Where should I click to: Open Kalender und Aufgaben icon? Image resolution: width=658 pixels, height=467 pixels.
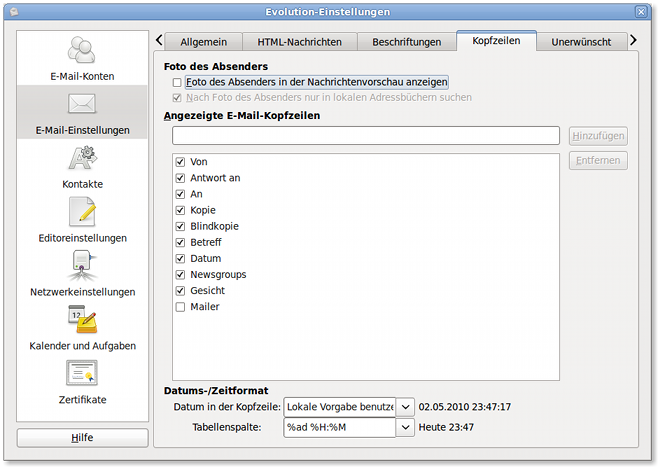(x=82, y=319)
